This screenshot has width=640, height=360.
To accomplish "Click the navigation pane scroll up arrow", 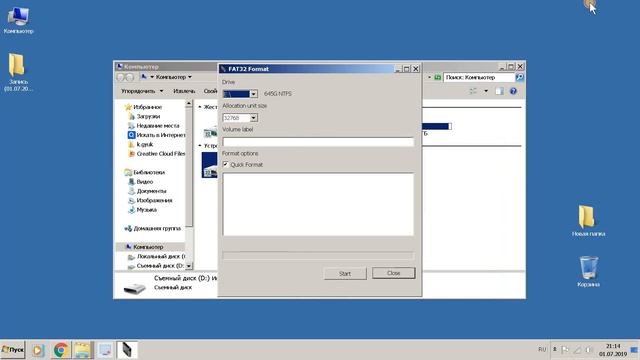I will click(x=189, y=104).
